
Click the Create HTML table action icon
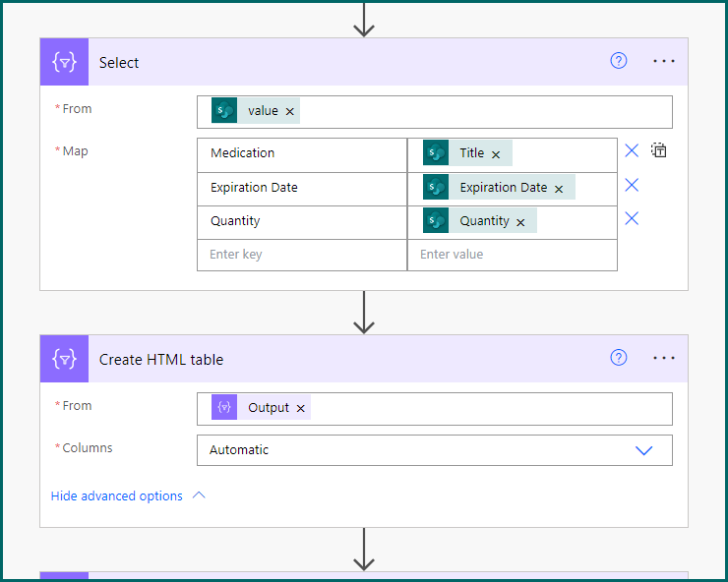64,359
